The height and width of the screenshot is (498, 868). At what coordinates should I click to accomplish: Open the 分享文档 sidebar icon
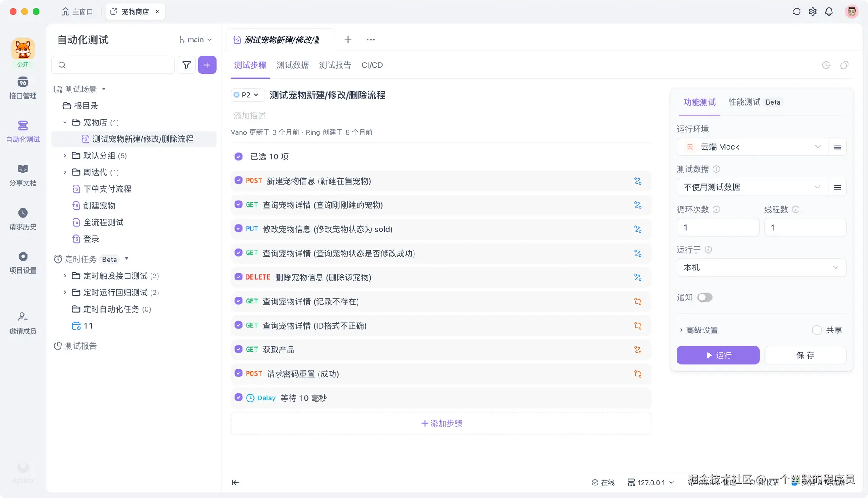23,173
